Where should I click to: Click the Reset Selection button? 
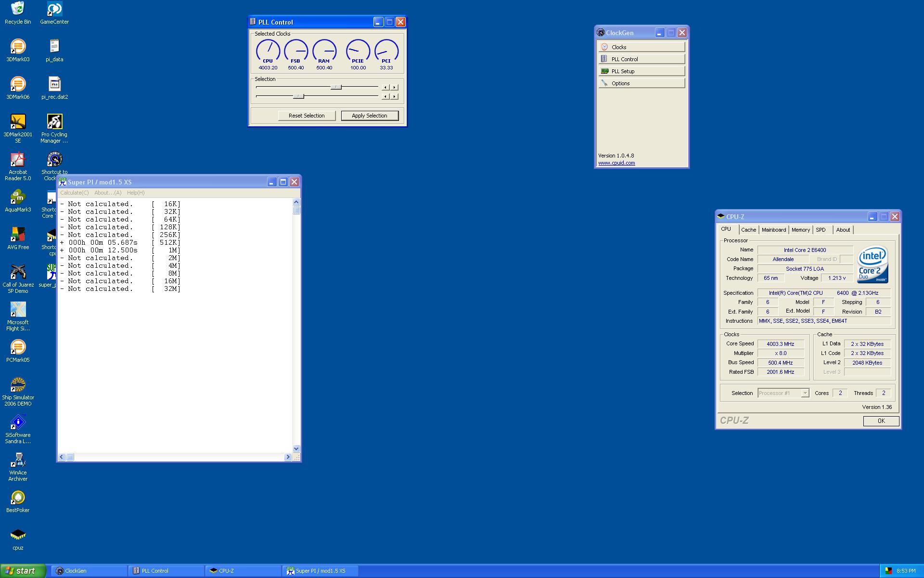coord(307,116)
